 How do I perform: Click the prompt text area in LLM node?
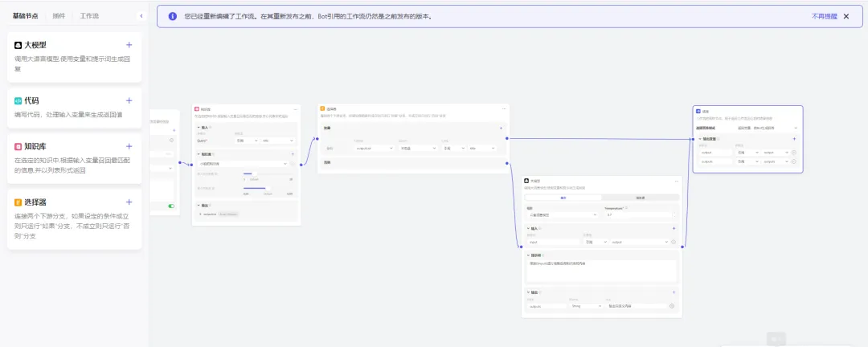(x=602, y=269)
